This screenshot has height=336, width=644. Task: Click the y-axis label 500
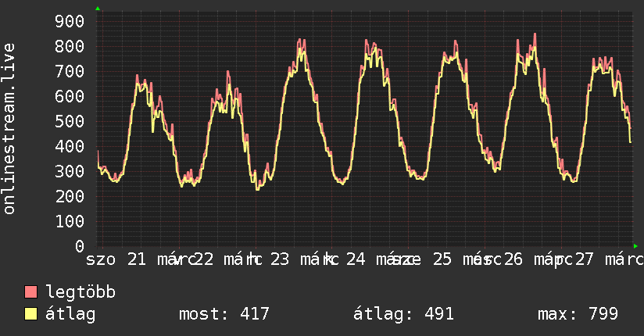70,121
